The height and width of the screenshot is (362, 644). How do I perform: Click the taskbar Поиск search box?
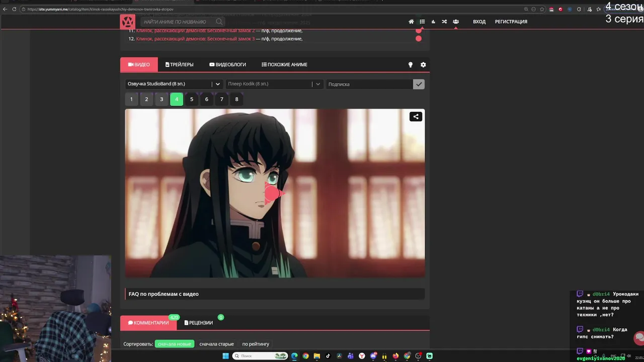point(260,356)
